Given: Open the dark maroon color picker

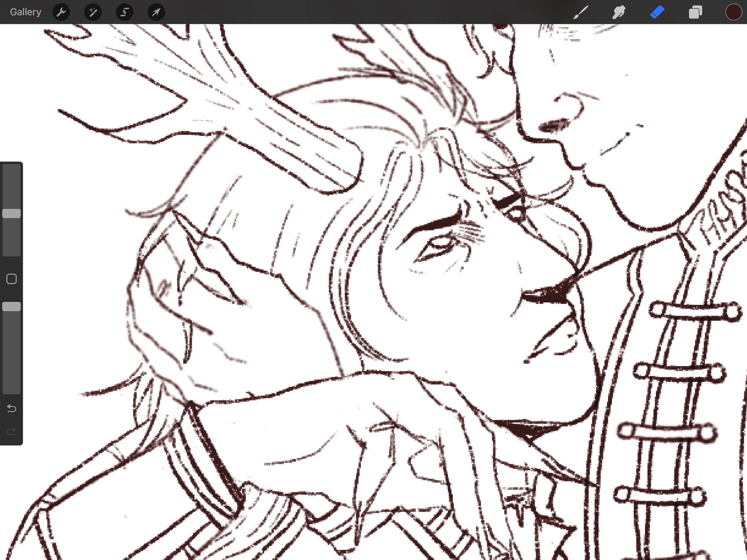Looking at the screenshot, I should (733, 12).
